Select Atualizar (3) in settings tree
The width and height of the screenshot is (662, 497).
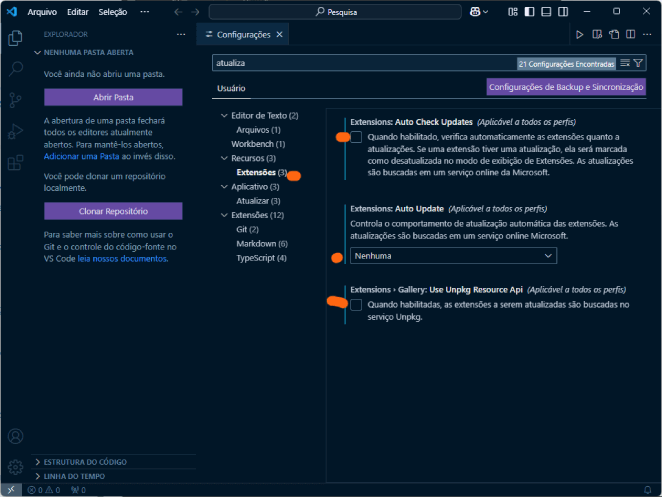point(258,201)
